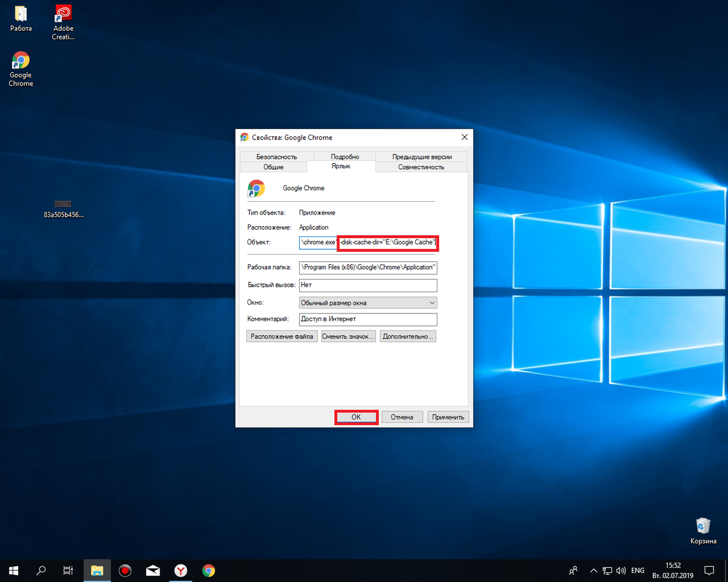Click the Применить apply button
This screenshot has height=582, width=728.
tap(448, 416)
